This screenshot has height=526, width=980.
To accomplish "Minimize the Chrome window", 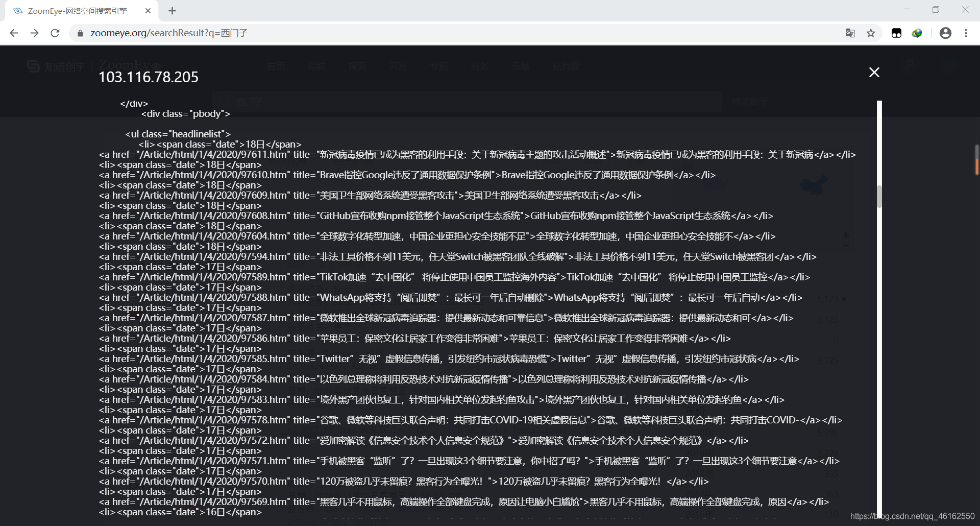I will (x=907, y=9).
